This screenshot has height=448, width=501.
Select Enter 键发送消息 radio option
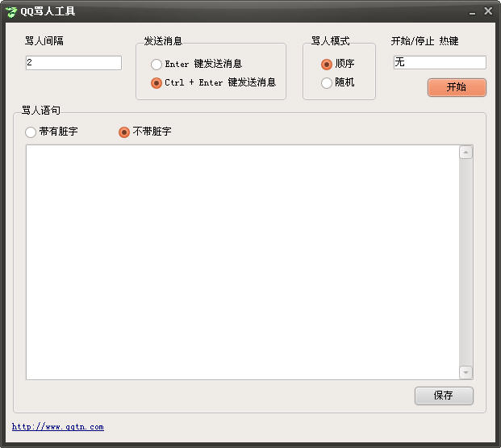157,64
